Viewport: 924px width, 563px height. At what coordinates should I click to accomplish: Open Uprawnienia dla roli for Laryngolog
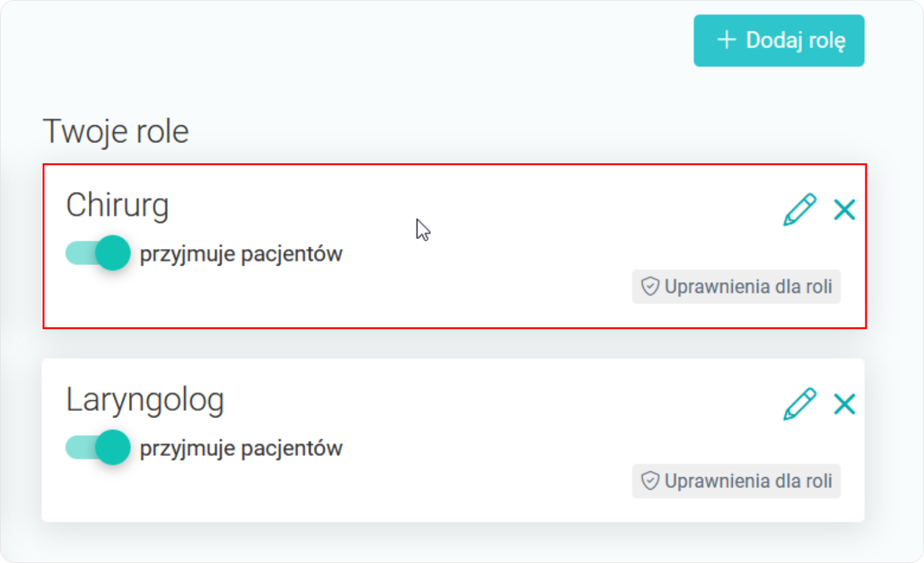point(736,481)
